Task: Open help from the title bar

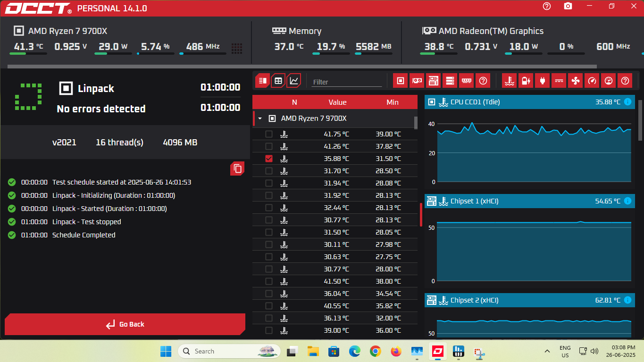Action: (547, 6)
